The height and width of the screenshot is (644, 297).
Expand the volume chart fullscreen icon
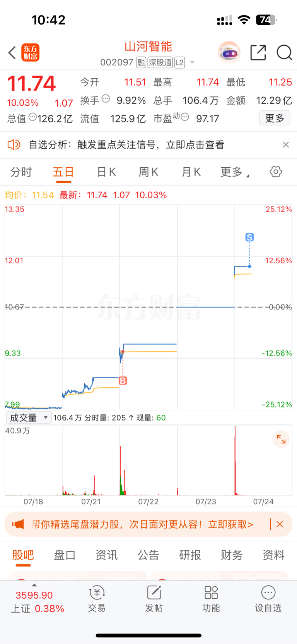281,439
